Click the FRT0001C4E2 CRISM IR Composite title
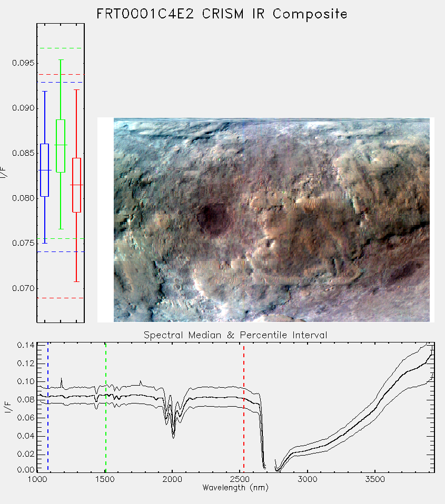This screenshot has width=445, height=504. click(222, 14)
